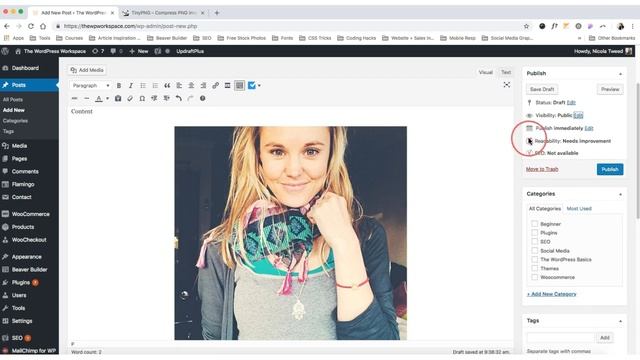
Task: Apply italic formatting in editor toolbar
Action: tap(131, 86)
